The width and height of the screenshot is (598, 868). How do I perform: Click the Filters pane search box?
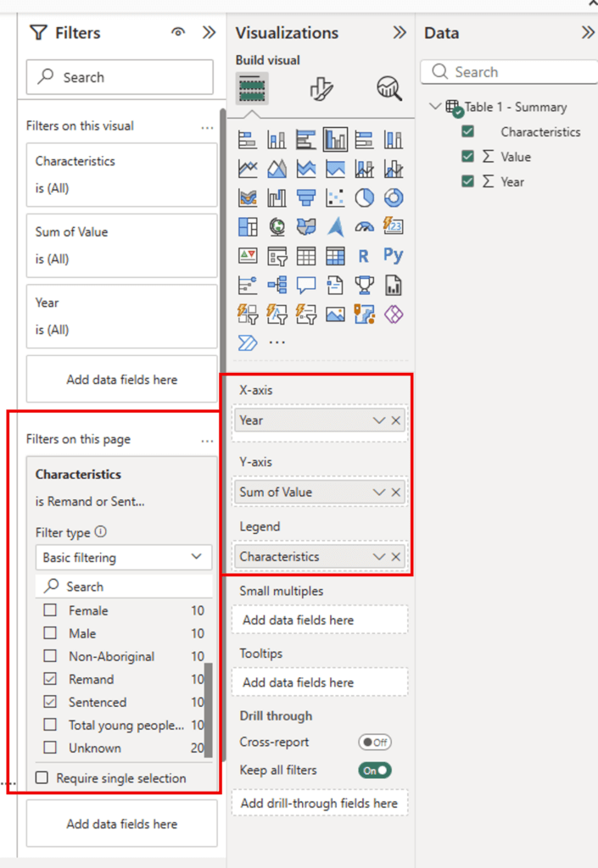click(x=120, y=77)
